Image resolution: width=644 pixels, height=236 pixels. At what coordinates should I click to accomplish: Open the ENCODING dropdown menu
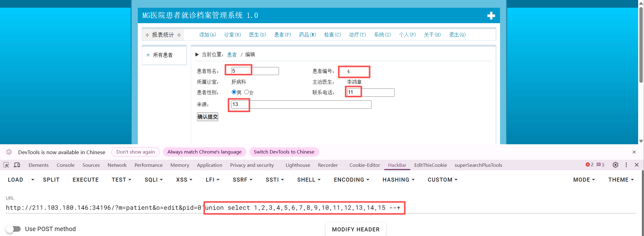coord(351,180)
